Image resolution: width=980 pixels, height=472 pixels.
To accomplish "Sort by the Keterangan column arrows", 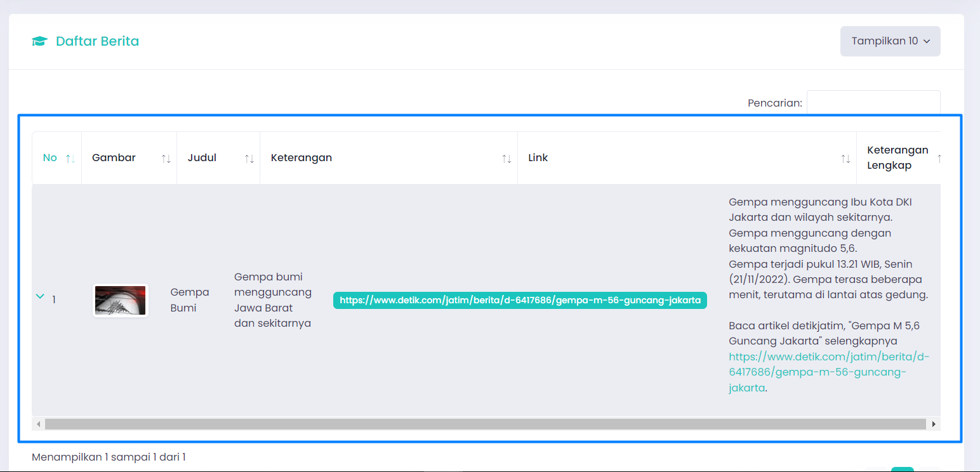I will (507, 159).
